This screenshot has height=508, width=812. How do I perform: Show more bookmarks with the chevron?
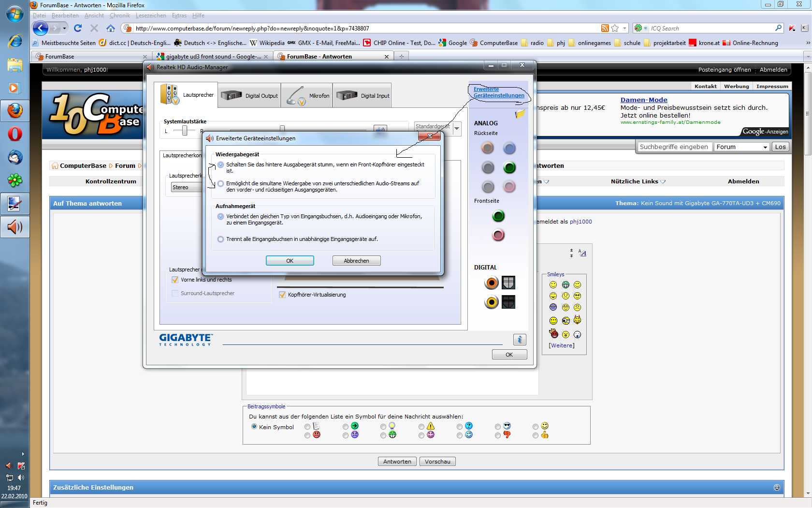tap(808, 43)
